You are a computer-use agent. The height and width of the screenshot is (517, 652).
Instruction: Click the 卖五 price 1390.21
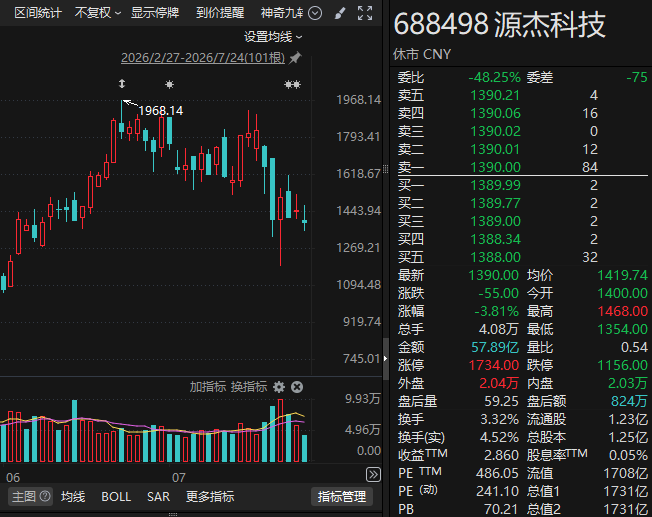[495, 95]
